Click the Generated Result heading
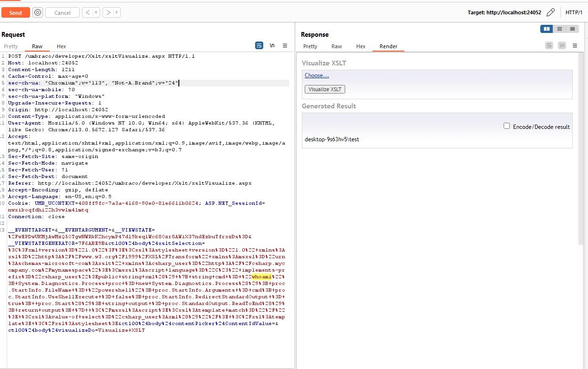 coord(329,106)
